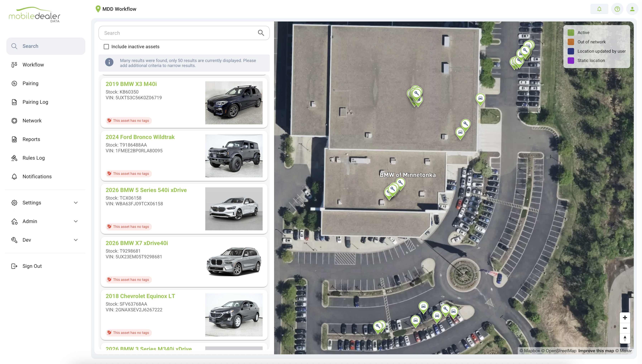Click the Network chip icon
Image resolution: width=642 pixels, height=364 pixels.
coord(14,121)
